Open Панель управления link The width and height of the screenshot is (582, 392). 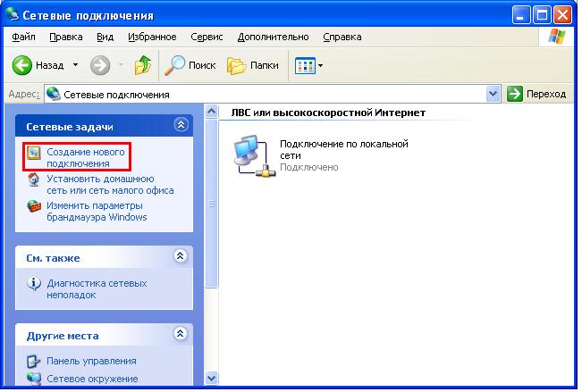(91, 361)
